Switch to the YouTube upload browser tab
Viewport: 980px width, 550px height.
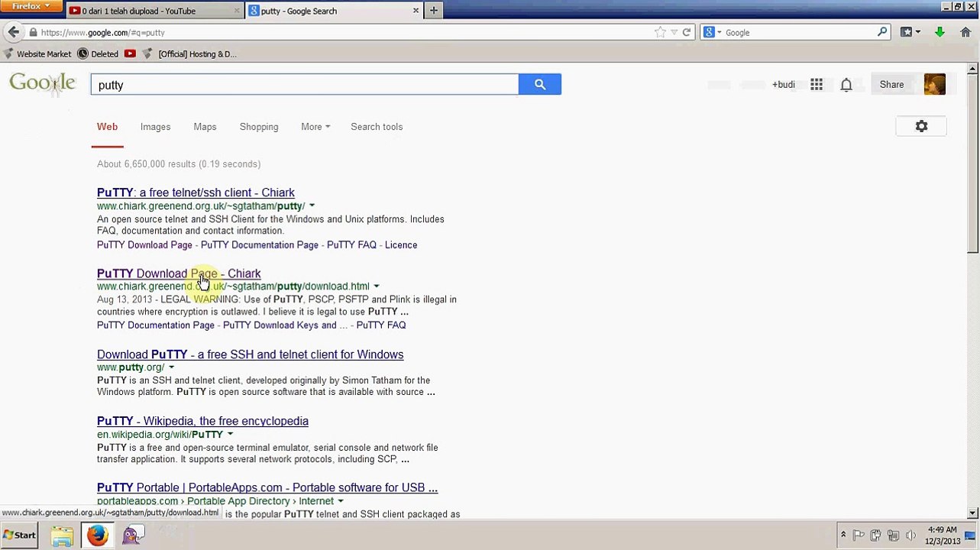(154, 11)
